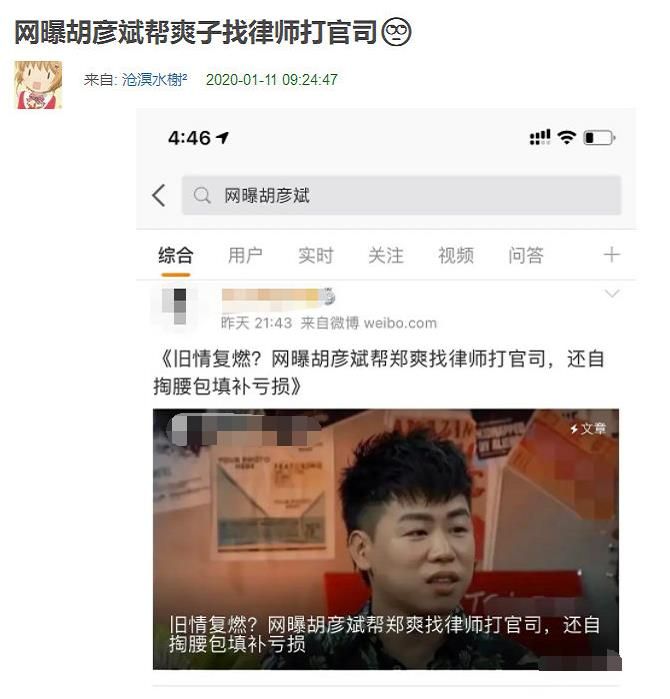Click the cellular signal bars icon

[x=539, y=137]
